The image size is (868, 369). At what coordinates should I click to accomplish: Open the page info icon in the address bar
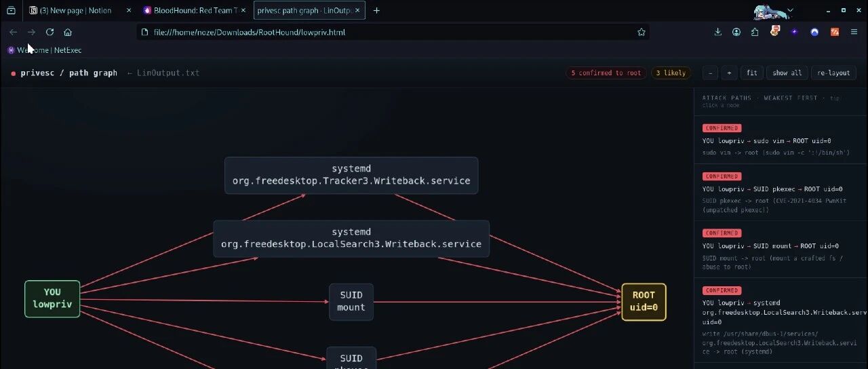point(144,32)
